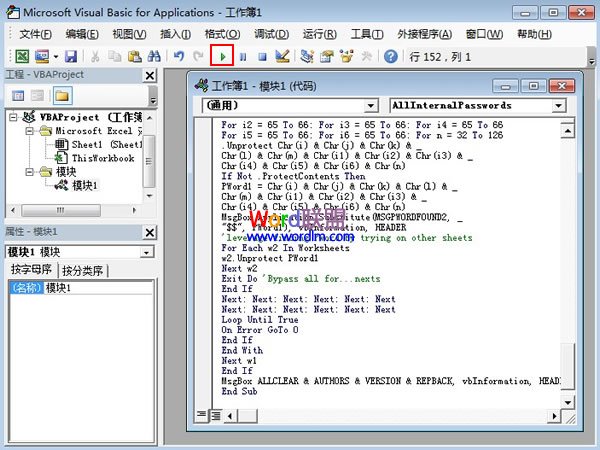Open the 运行(R) menu

[320, 34]
